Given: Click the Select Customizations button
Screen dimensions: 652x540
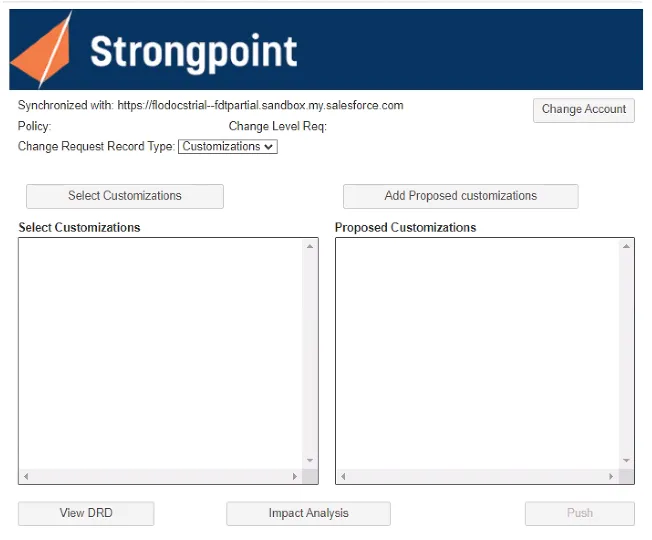Looking at the screenshot, I should (125, 196).
